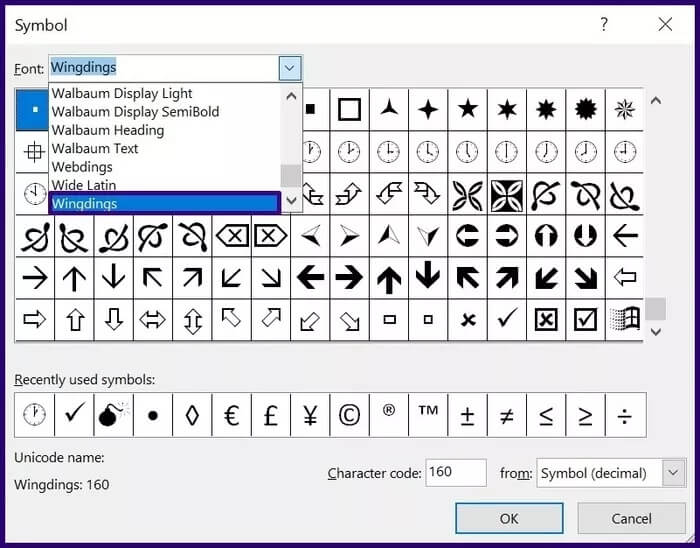
Task: Pick the three-pointed star symbol
Action: pos(389,109)
